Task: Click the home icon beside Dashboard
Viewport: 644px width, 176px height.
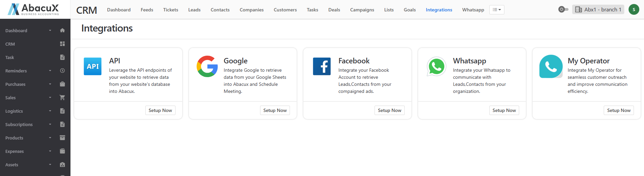Action: point(62,31)
